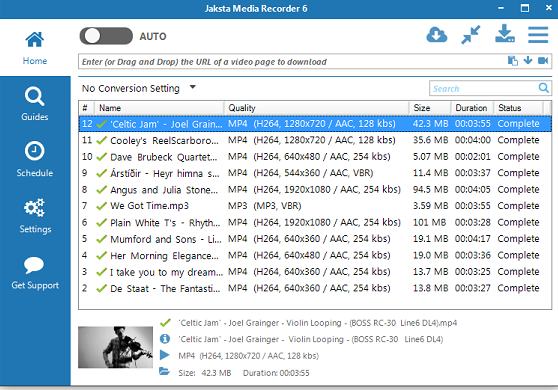Click the down arrow download icon in URL bar
Viewport: 558px width, 390px height.
pyautogui.click(x=528, y=60)
